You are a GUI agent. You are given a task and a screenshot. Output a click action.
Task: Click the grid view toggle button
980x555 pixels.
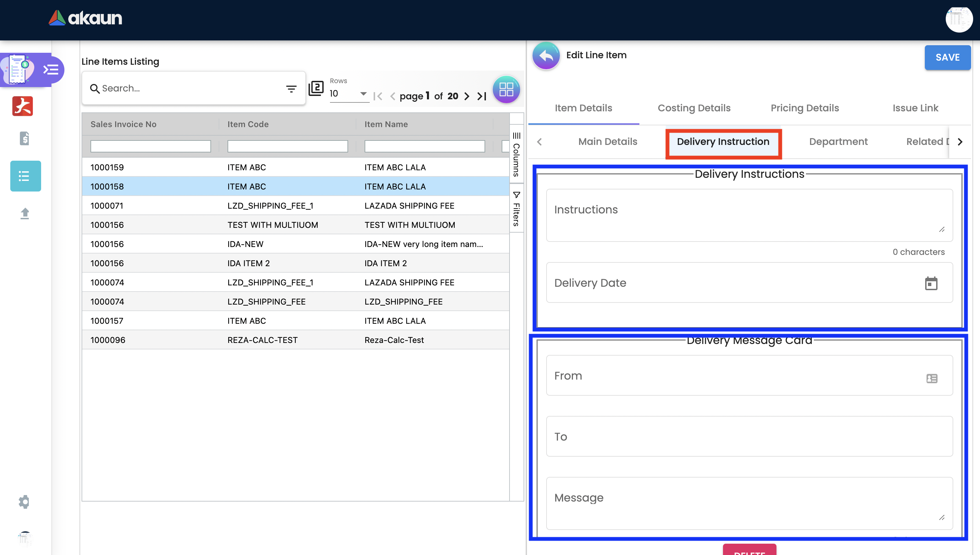tap(506, 89)
